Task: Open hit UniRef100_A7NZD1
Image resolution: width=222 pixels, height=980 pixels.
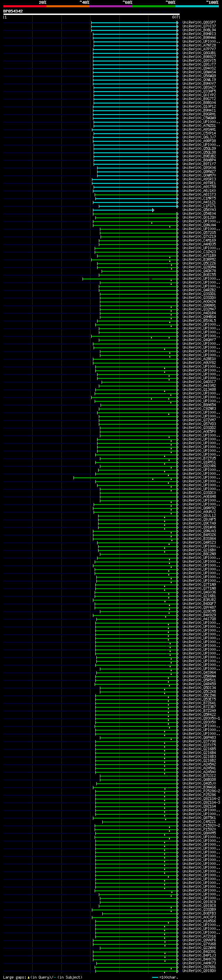Action: tap(199, 125)
